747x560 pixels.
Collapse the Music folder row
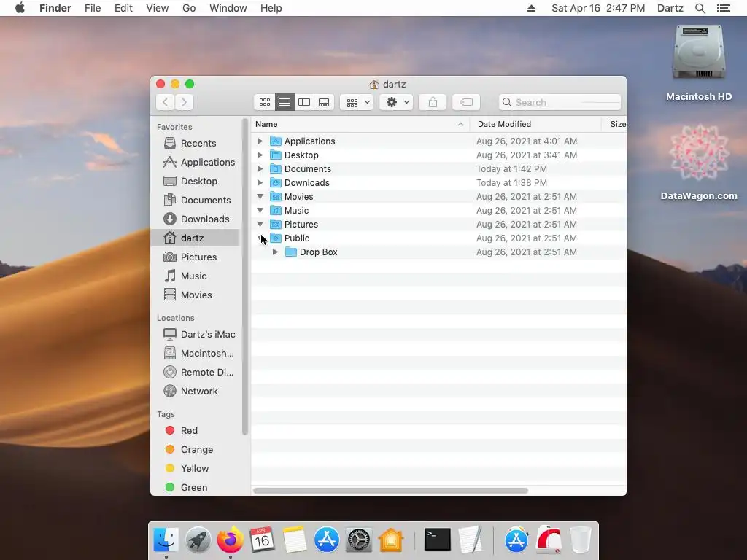pos(260,210)
